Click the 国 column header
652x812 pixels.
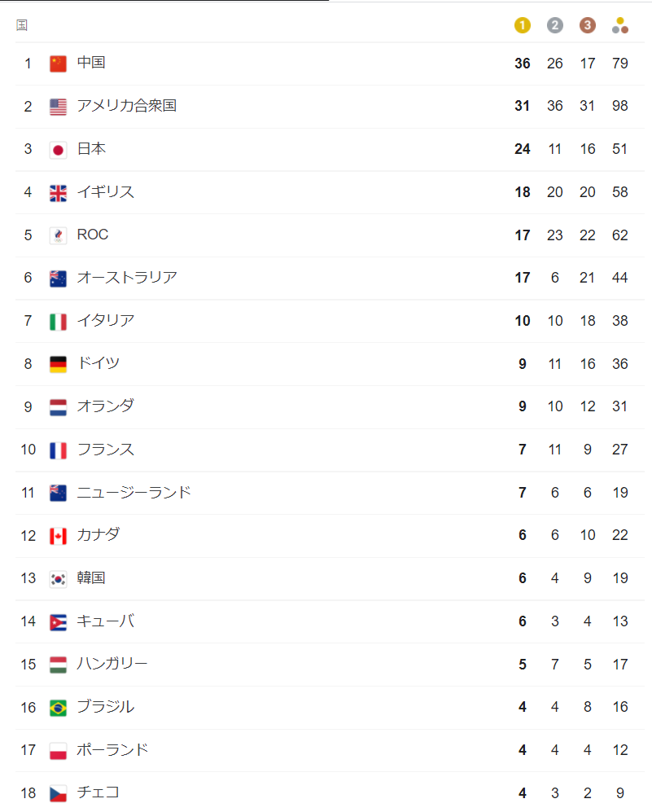22,25
